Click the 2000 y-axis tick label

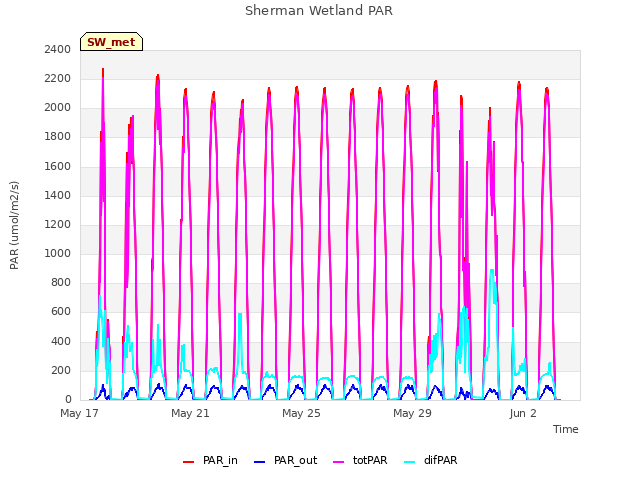point(58,108)
